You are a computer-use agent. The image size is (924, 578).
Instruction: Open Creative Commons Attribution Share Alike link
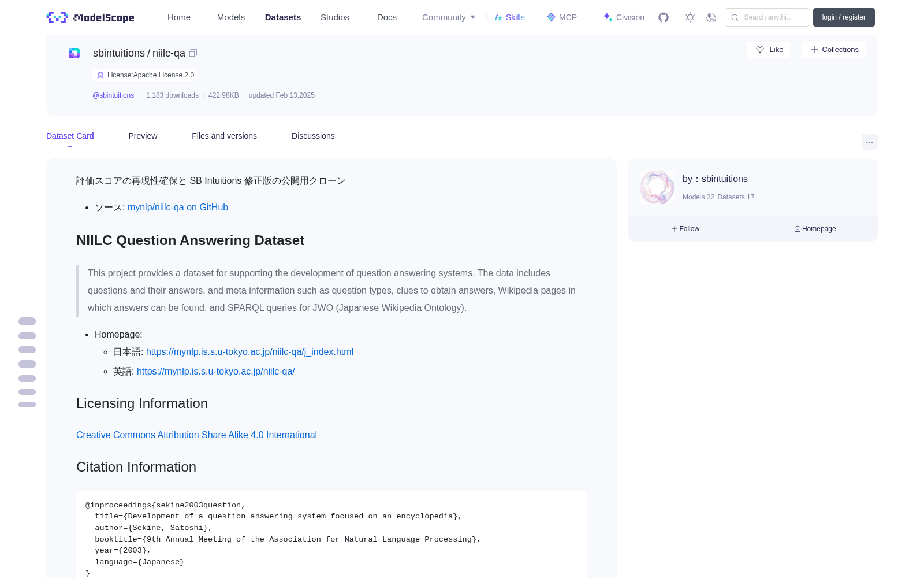(x=196, y=435)
